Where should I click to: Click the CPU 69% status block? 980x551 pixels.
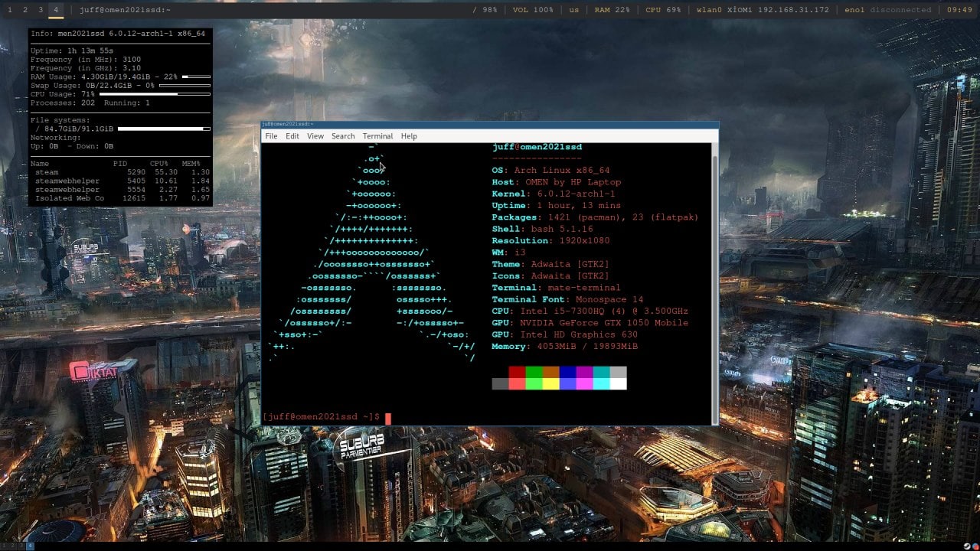[x=663, y=10]
